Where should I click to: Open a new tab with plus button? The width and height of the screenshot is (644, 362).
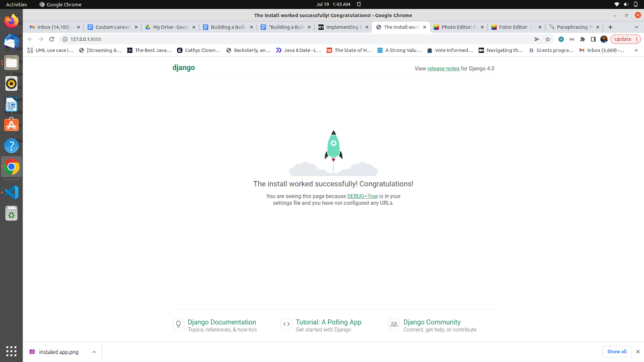[610, 27]
